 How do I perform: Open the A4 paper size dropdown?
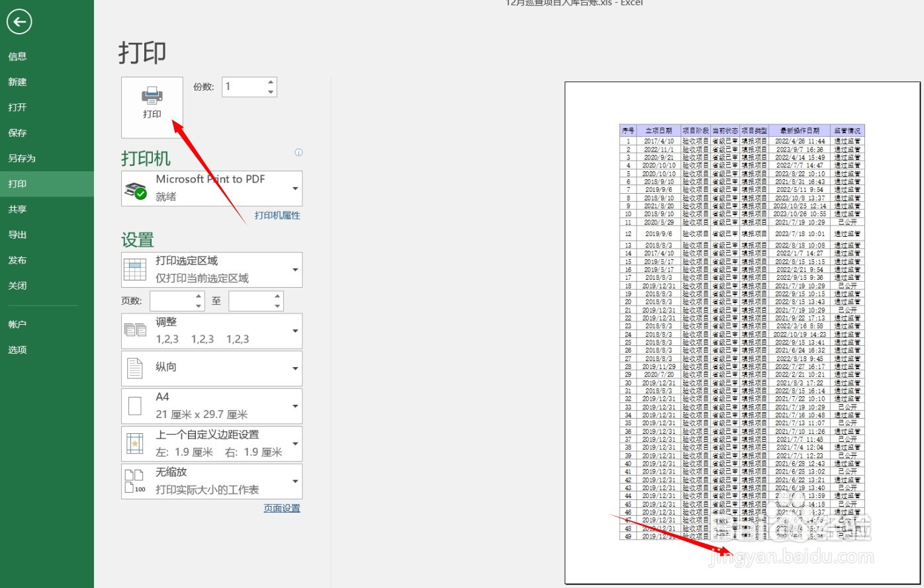point(212,406)
